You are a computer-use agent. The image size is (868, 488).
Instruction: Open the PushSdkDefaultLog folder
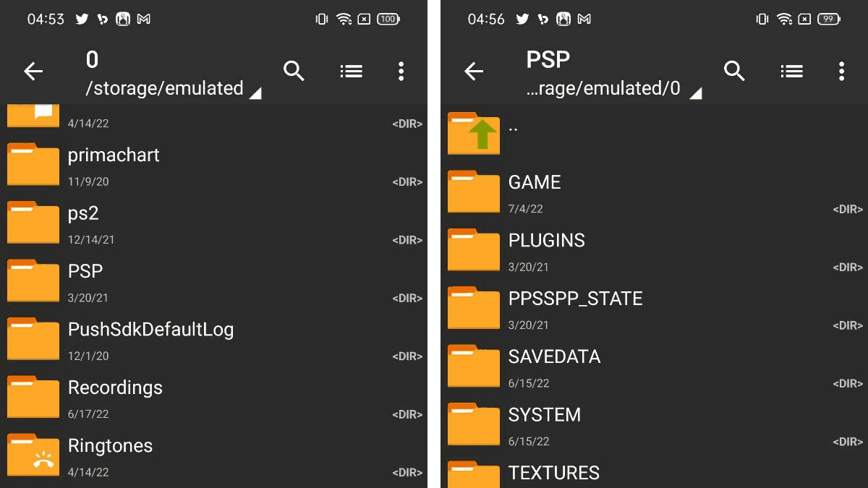click(x=150, y=330)
